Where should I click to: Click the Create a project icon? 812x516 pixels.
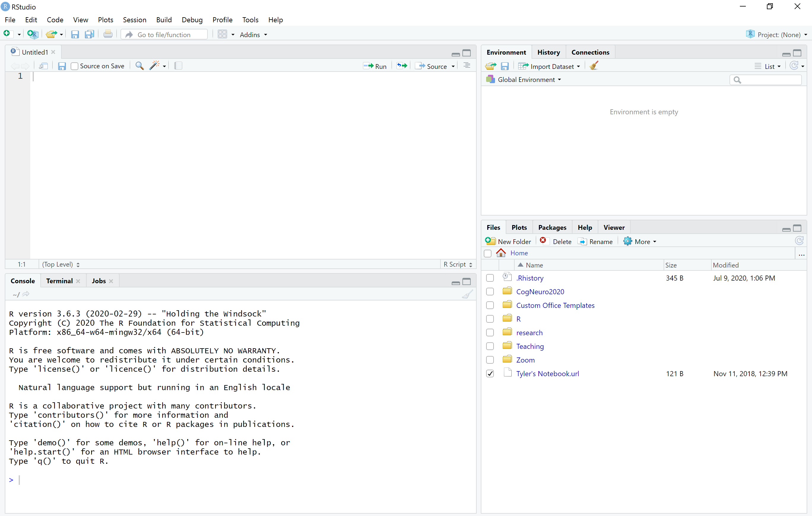coord(33,34)
